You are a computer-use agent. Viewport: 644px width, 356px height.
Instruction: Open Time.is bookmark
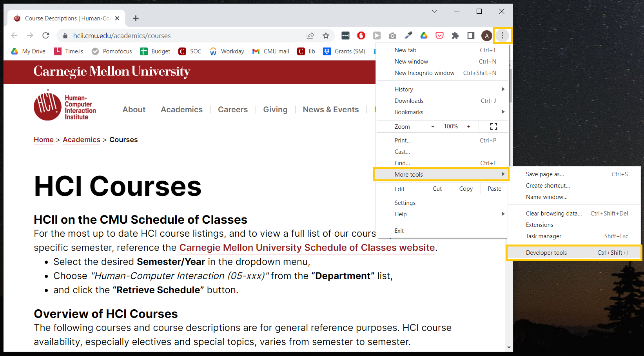(69, 51)
